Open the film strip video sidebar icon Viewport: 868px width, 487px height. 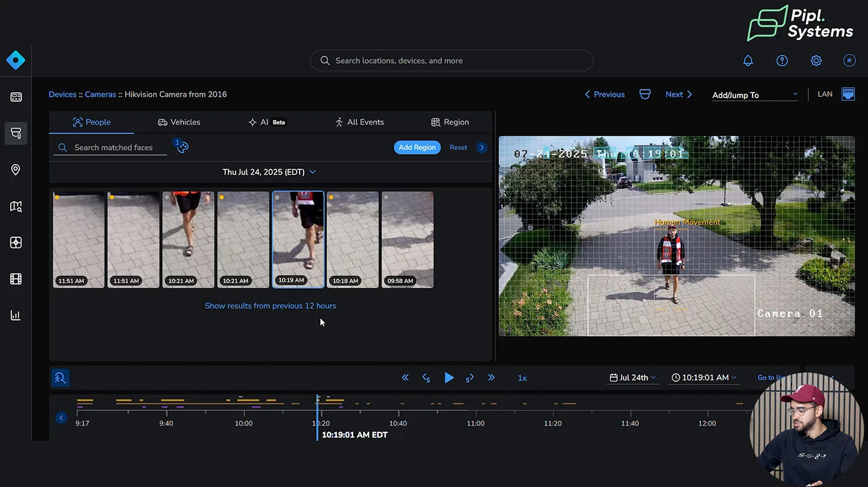coord(15,279)
